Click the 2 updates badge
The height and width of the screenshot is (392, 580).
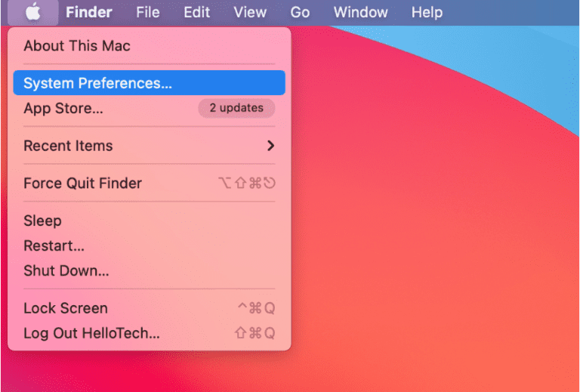236,108
